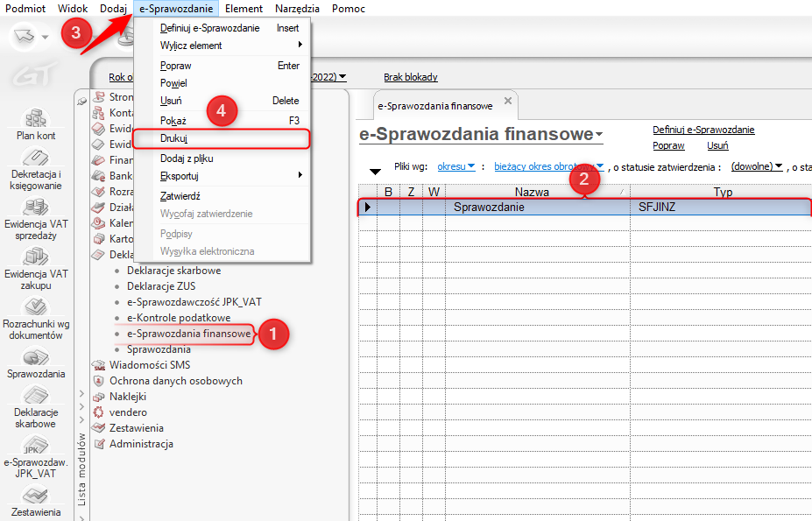
Task: Expand e-Sprawozdania finansowe title dropdown
Action: (x=599, y=135)
